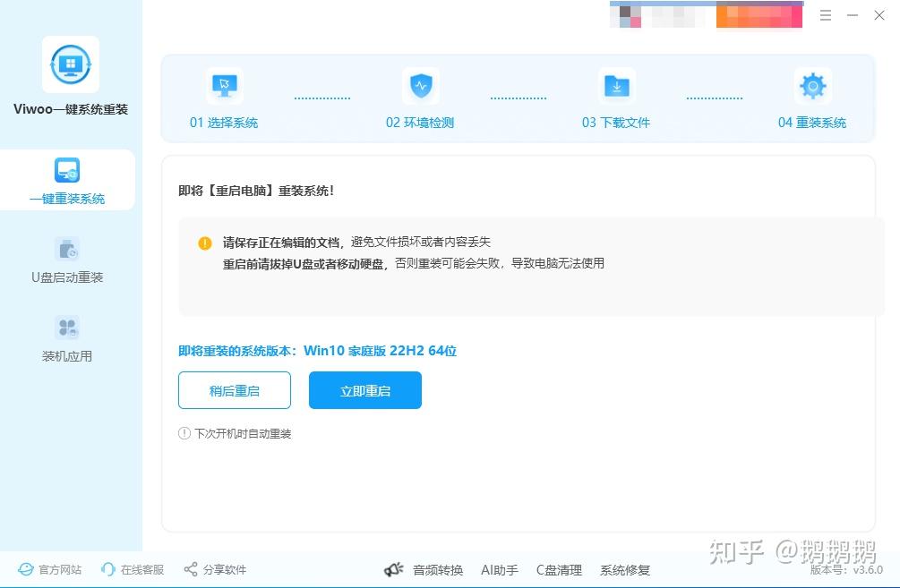
Task: Open the 音频转换 tool link
Action: [x=438, y=570]
